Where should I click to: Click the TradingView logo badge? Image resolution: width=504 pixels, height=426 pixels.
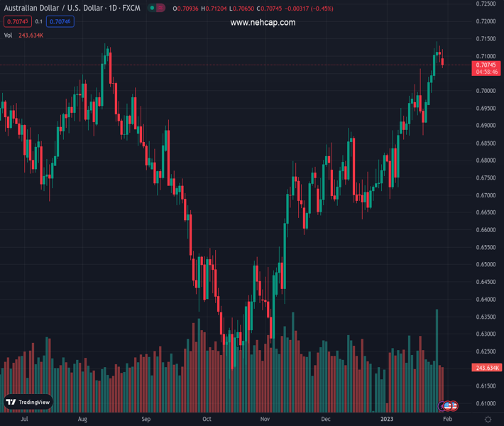click(x=28, y=402)
